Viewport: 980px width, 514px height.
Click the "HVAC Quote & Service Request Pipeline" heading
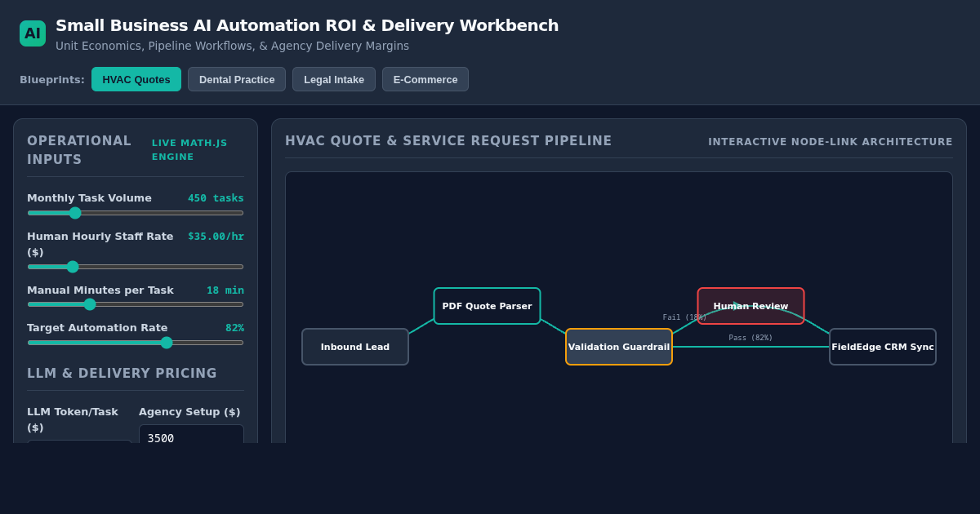pyautogui.click(x=448, y=141)
